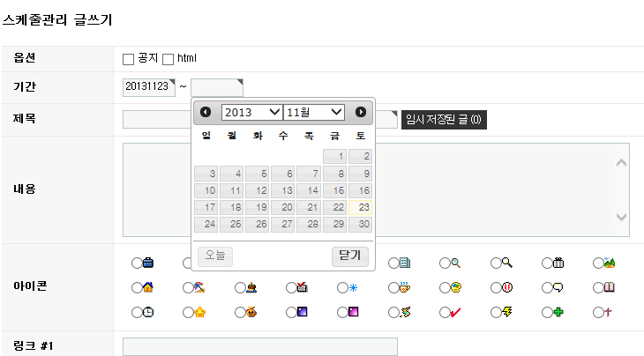Check the 공지 notice option

click(x=128, y=59)
